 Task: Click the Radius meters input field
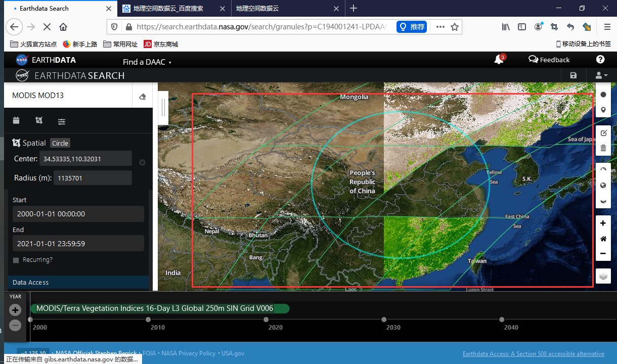point(93,177)
